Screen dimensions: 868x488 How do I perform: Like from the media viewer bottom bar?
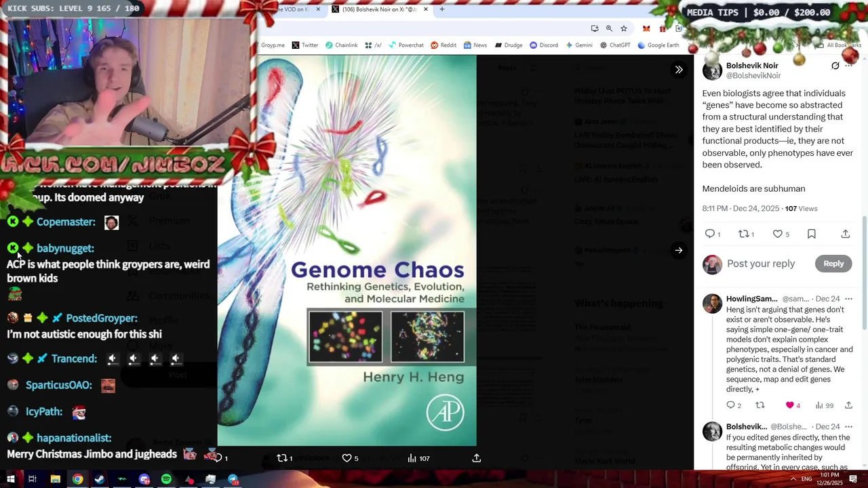click(347, 458)
